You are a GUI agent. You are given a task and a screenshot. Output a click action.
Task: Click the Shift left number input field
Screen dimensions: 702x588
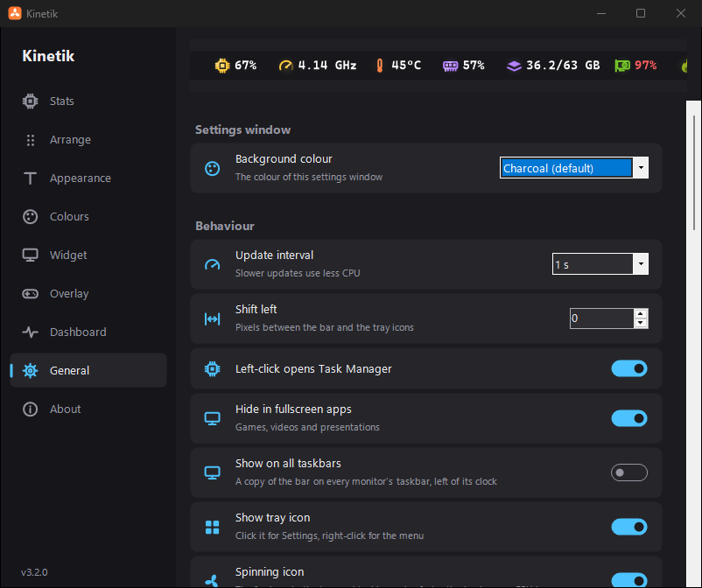coord(601,318)
